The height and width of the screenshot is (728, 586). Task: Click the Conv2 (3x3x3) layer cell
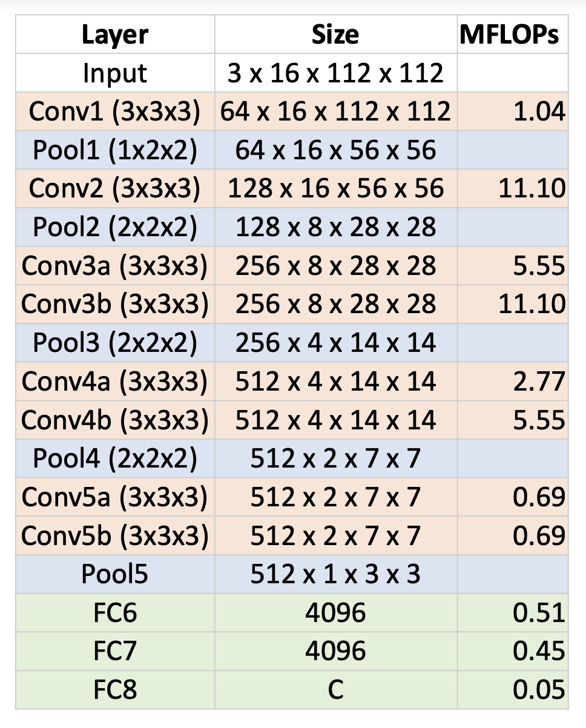[x=114, y=188]
